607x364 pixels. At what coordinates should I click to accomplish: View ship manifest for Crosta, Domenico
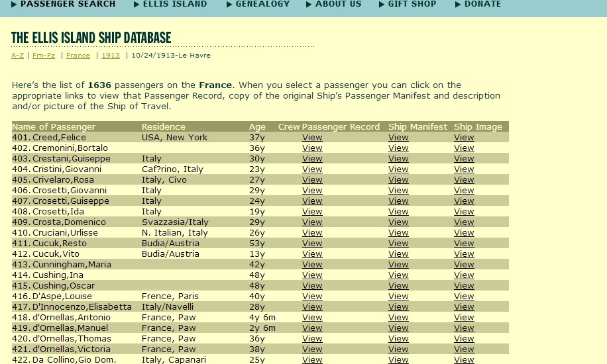click(398, 222)
